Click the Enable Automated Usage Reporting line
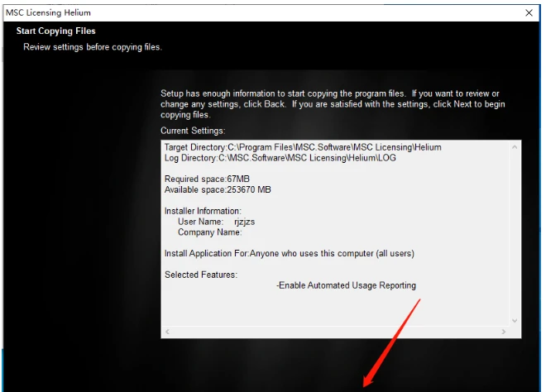The height and width of the screenshot is (392, 546). [346, 285]
